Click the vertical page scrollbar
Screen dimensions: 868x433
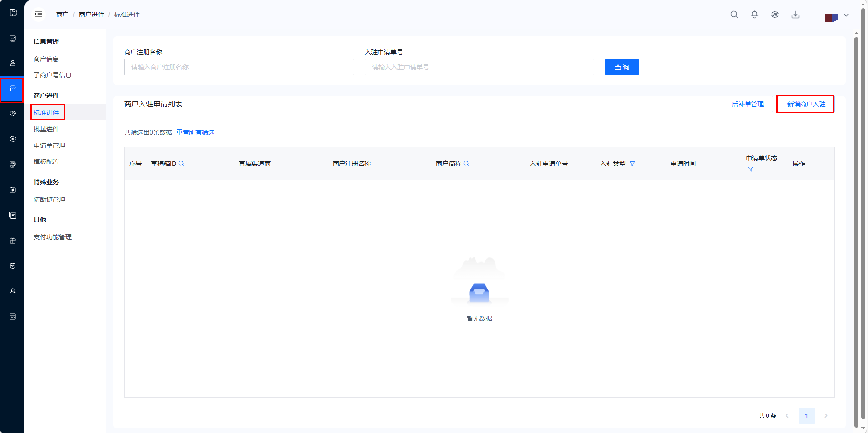[856, 226]
